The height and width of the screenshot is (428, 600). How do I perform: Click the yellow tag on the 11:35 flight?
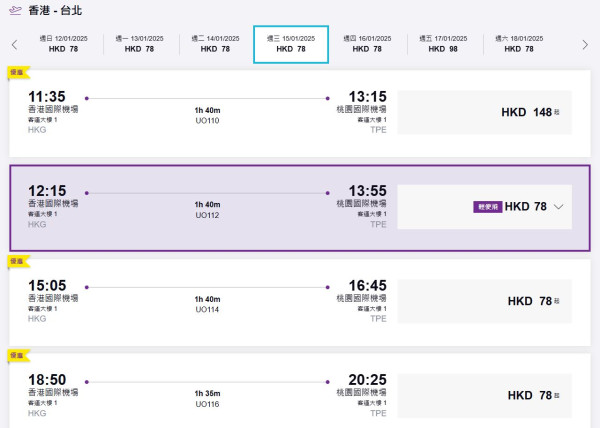[16, 73]
